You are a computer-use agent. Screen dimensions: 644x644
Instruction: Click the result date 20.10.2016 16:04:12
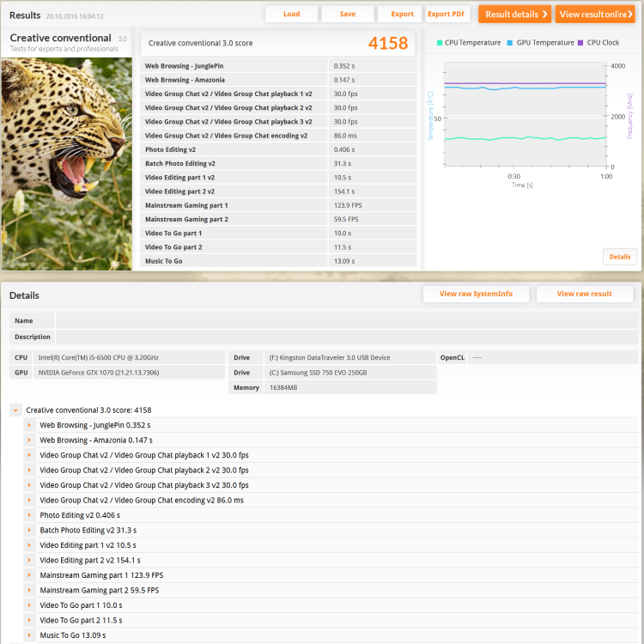pyautogui.click(x=75, y=16)
